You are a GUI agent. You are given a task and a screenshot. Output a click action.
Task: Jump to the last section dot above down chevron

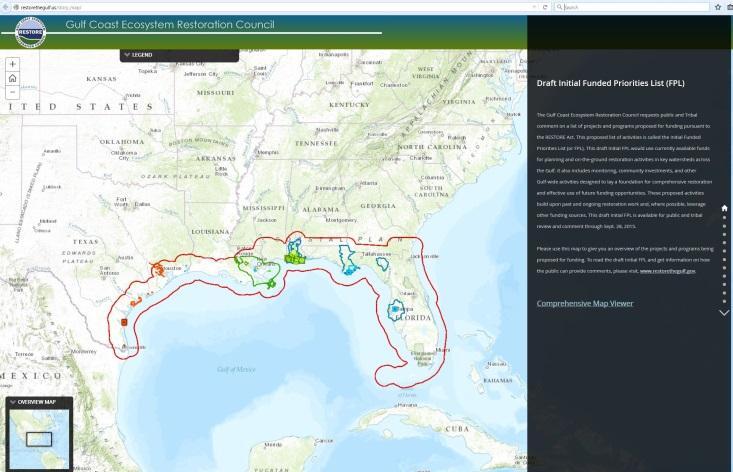tap(725, 302)
